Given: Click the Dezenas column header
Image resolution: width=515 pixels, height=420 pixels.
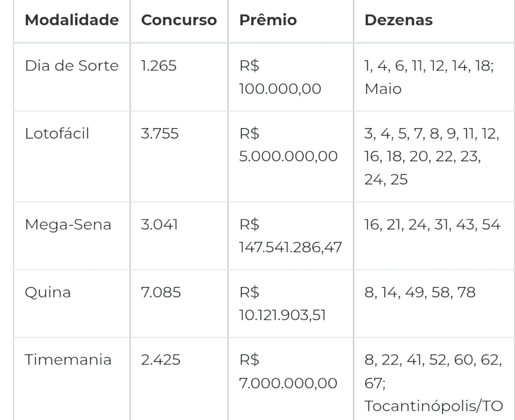Looking at the screenshot, I should pyautogui.click(x=398, y=20).
